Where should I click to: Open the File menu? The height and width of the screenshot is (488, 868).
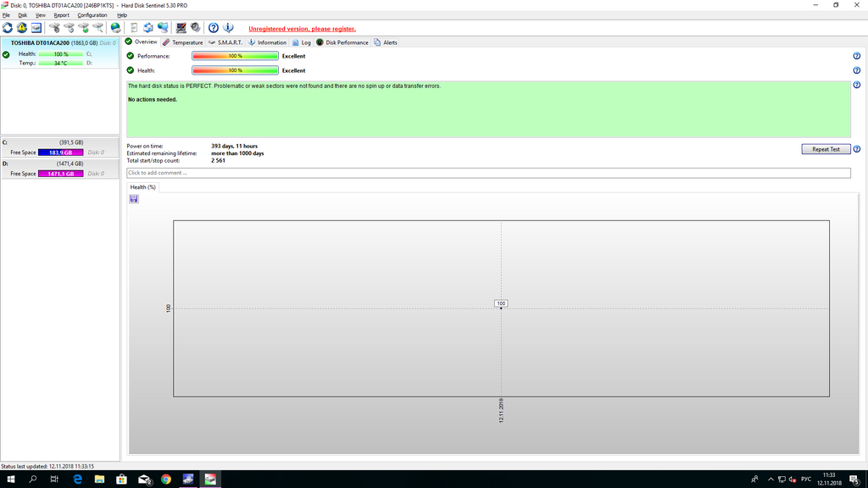[6, 15]
